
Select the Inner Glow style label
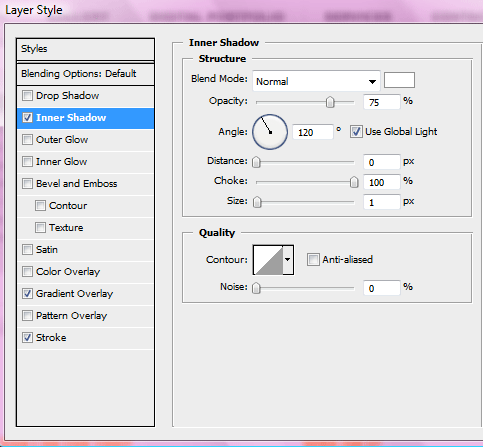61,162
